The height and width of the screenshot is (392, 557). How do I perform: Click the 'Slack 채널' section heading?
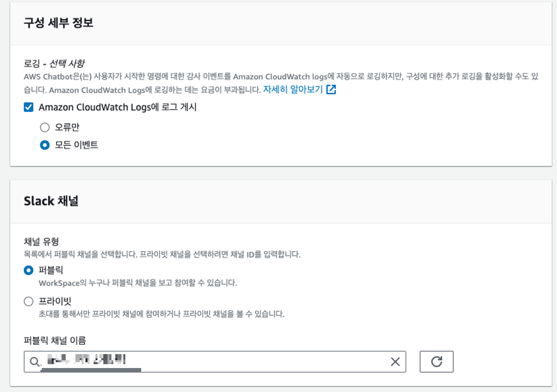click(x=51, y=201)
